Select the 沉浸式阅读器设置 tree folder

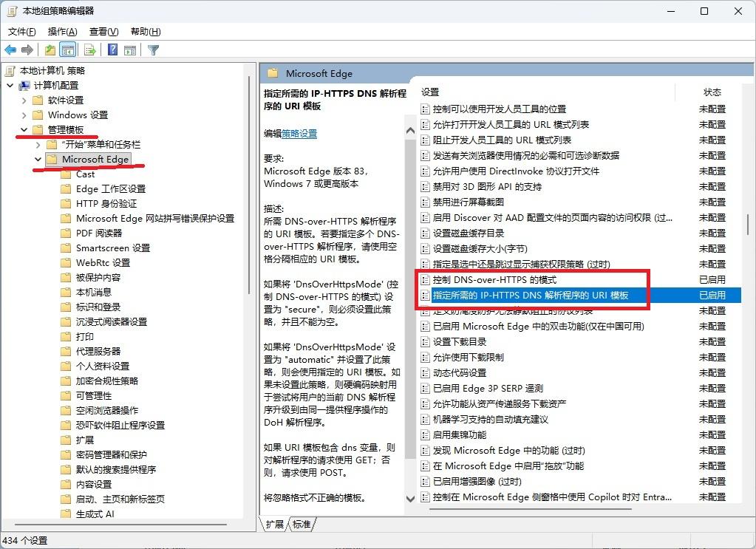point(112,322)
